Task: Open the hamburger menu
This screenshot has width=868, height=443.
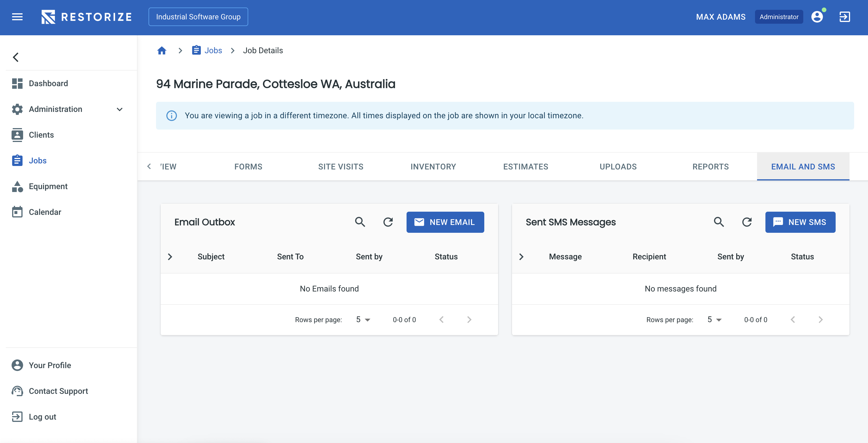Action: tap(17, 17)
